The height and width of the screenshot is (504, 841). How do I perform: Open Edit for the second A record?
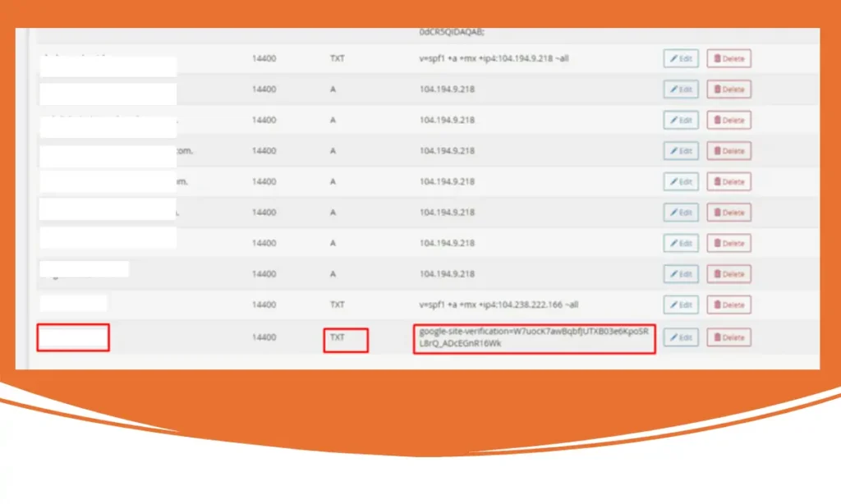[x=681, y=120]
